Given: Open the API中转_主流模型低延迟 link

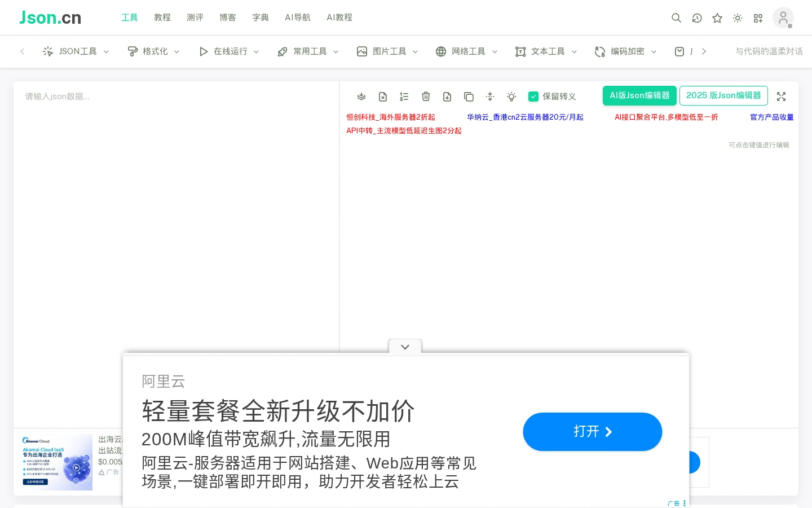Looking at the screenshot, I should pyautogui.click(x=404, y=130).
